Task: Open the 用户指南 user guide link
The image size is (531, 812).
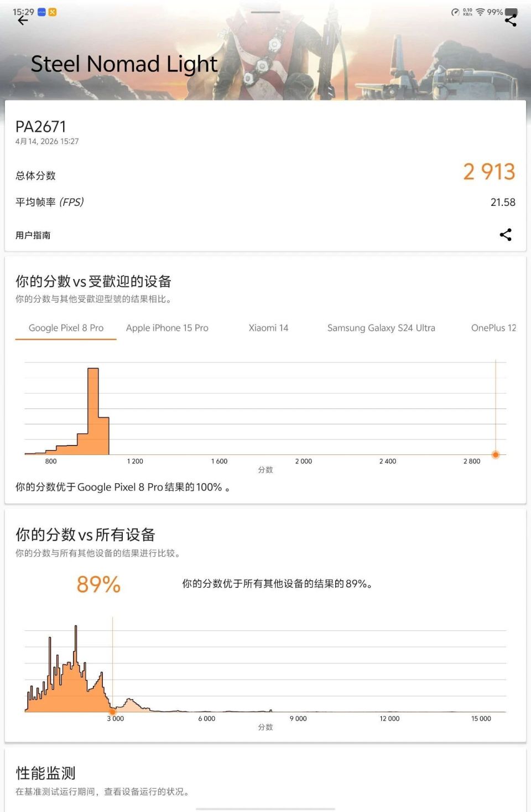Action: 33,235
